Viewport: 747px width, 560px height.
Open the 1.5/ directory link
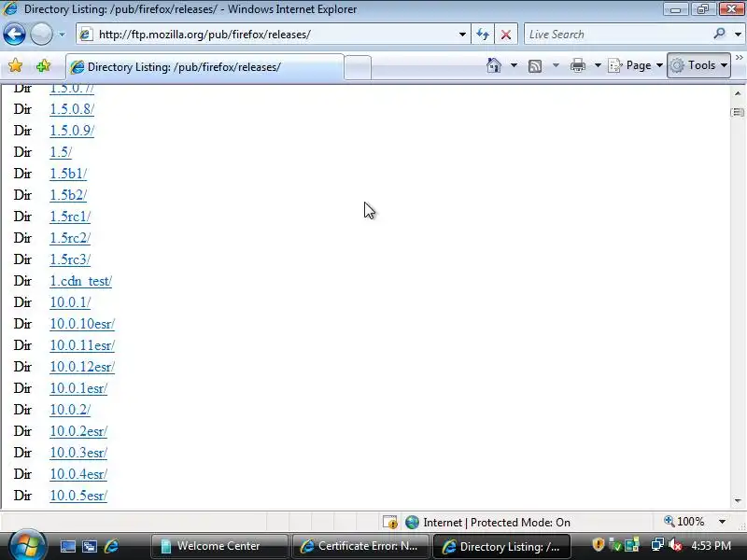[61, 152]
